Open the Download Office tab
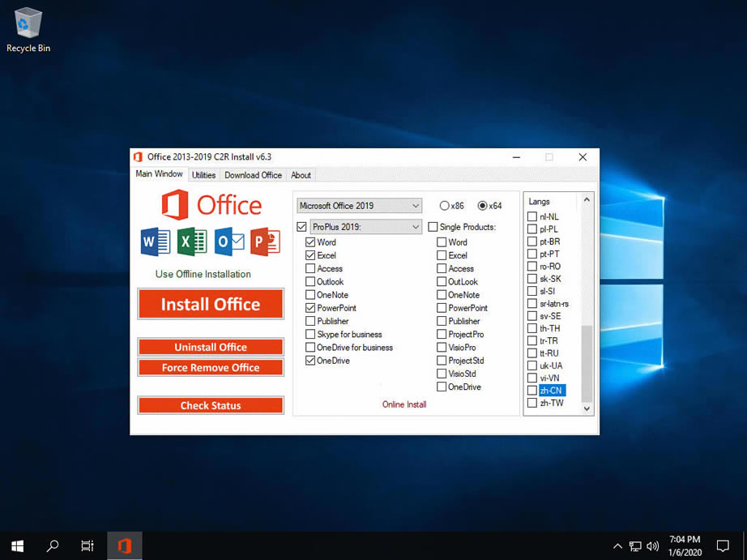This screenshot has height=560, width=747. [x=252, y=174]
